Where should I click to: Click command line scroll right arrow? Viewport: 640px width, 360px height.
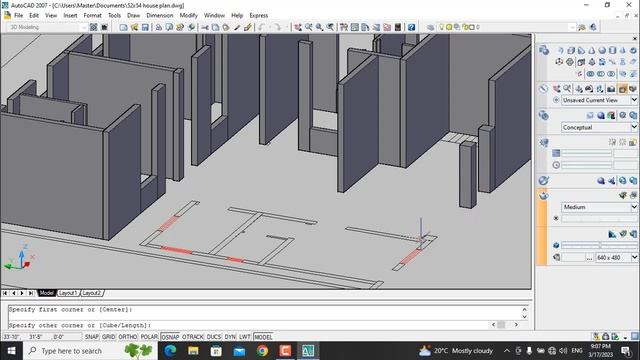516,325
